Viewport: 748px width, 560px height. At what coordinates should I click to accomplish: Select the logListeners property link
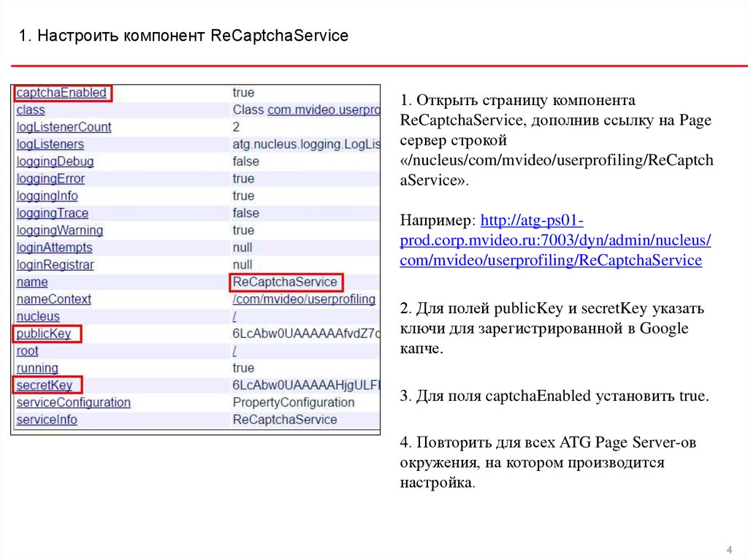50,145
